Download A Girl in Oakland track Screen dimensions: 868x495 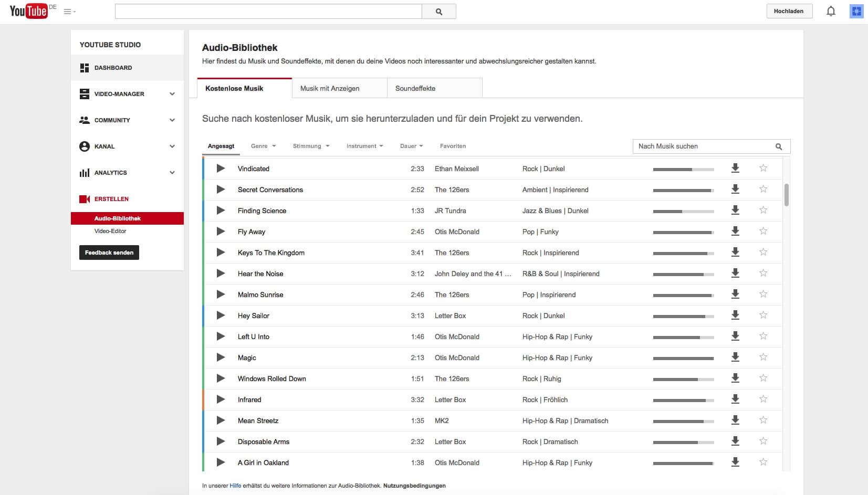[735, 462]
